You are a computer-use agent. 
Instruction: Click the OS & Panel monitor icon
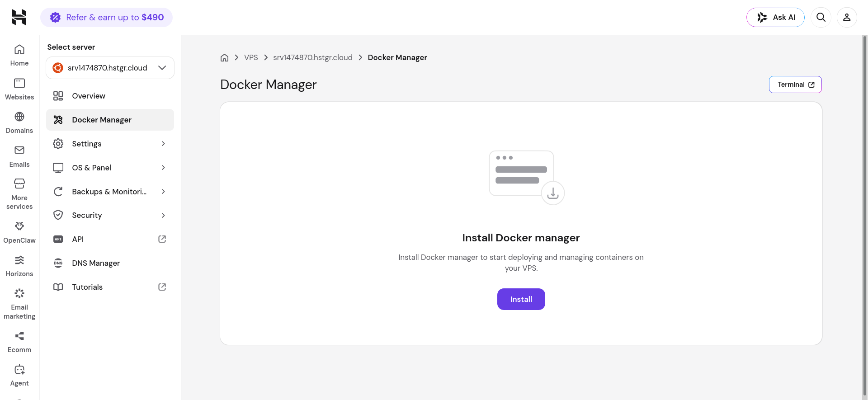58,168
